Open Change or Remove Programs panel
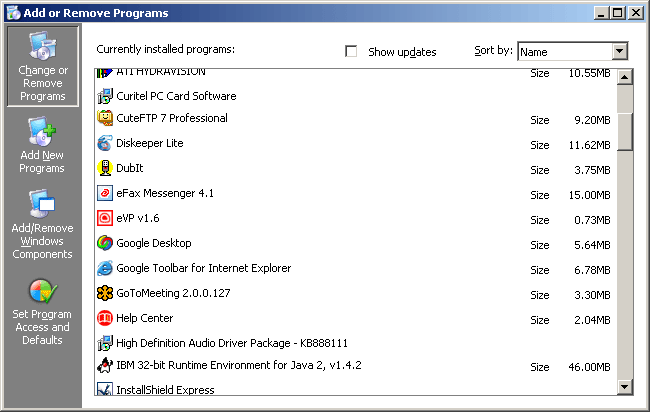Viewport: 650px width, 412px height. [43, 66]
